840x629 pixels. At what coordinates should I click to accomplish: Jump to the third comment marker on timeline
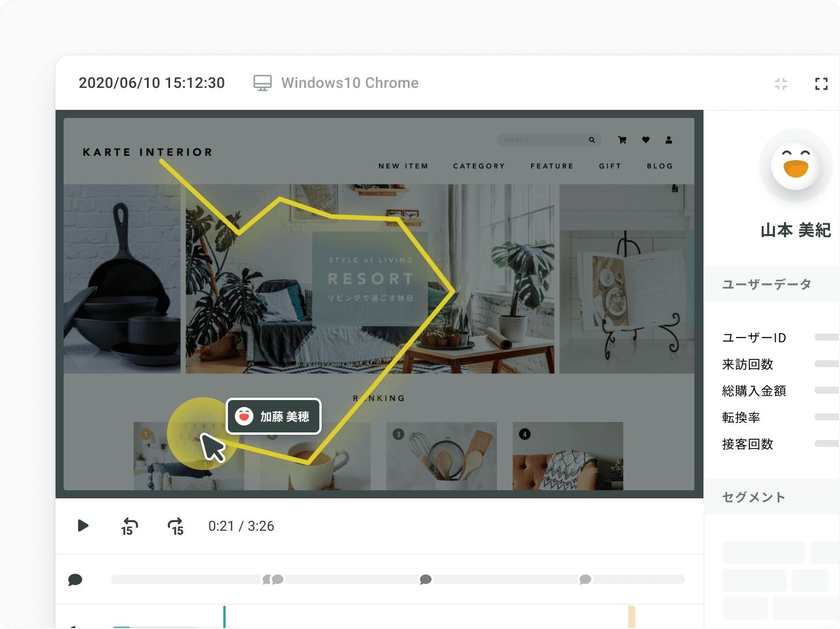[x=426, y=579]
